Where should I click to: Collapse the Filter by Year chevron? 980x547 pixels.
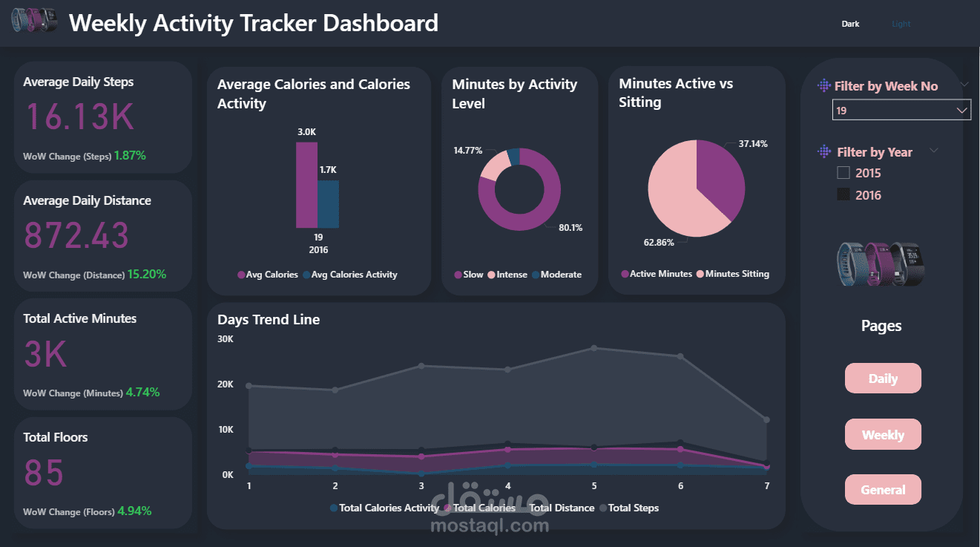coord(934,150)
